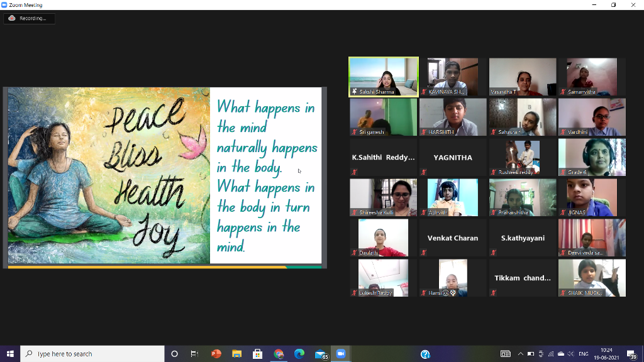Toggle the volume icon in the tray

[570, 354]
